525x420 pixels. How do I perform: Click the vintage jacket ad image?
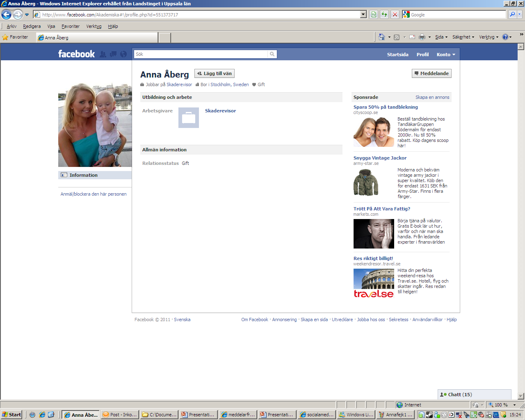[x=366, y=183]
